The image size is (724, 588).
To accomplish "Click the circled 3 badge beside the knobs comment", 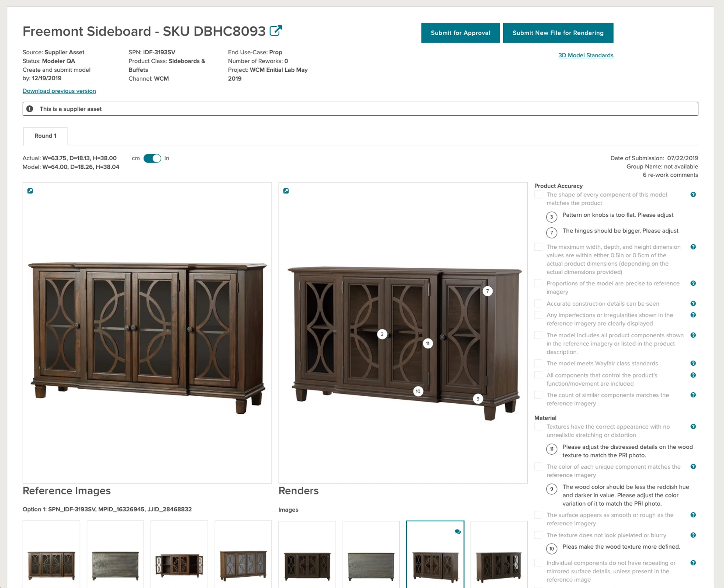I will coord(552,217).
